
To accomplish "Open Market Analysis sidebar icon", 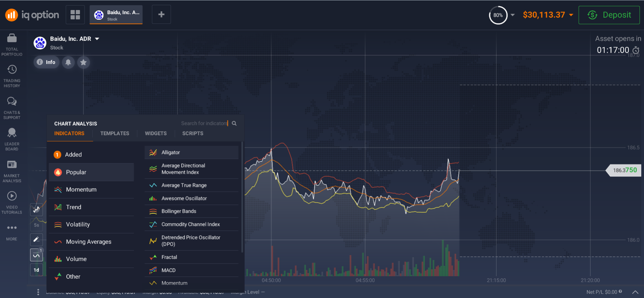I will [12, 171].
